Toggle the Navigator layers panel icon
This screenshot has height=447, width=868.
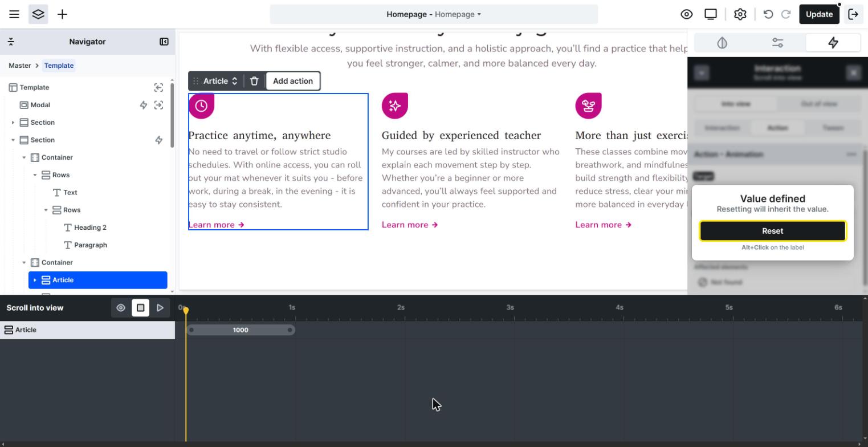pos(38,14)
